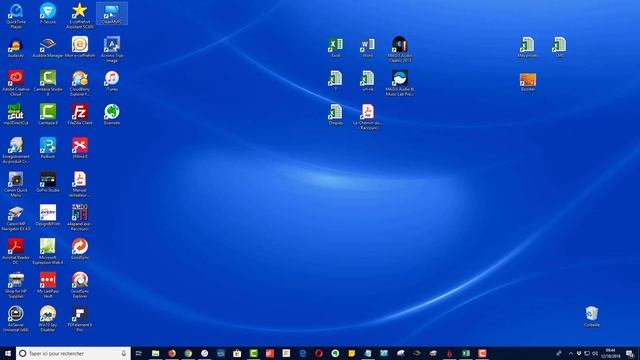Image resolution: width=640 pixels, height=360 pixels.
Task: Open Firefox from the taskbar
Action: (x=172, y=353)
